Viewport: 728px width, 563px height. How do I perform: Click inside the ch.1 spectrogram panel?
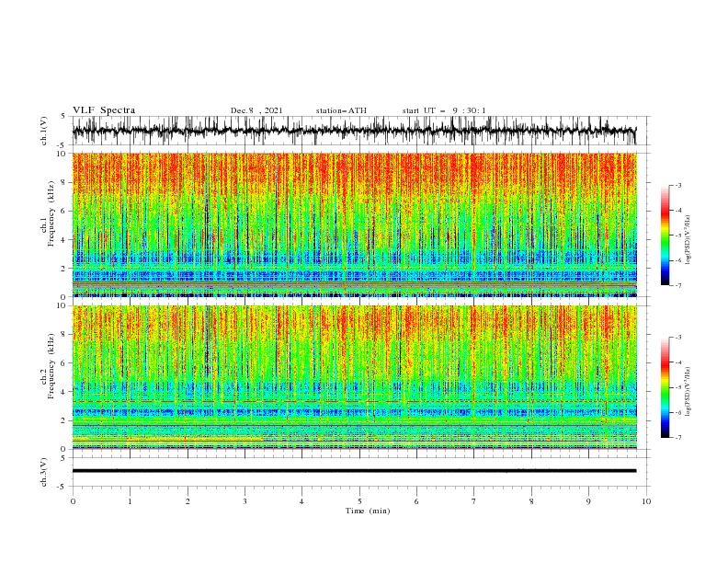coord(355,224)
